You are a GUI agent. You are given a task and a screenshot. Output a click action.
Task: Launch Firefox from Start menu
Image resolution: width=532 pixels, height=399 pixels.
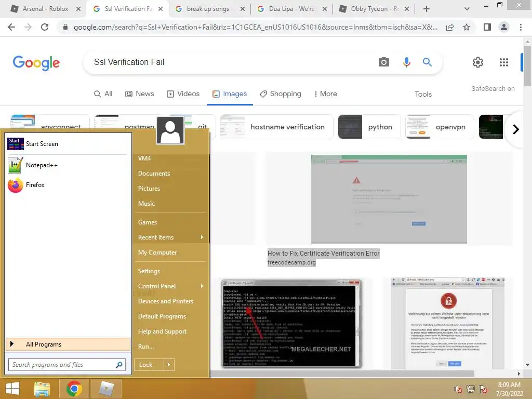click(x=68, y=185)
